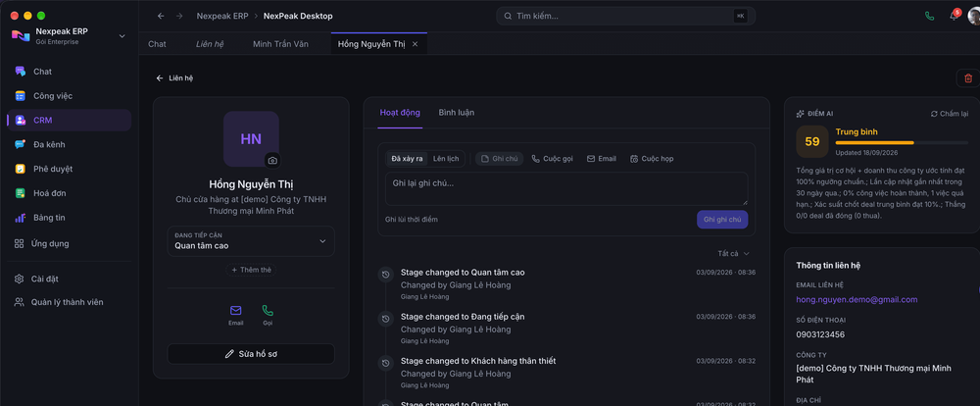Screen dimensions: 980x406
Task: Open hong.nguyen.demo@gmail.com email link
Action: point(857,299)
